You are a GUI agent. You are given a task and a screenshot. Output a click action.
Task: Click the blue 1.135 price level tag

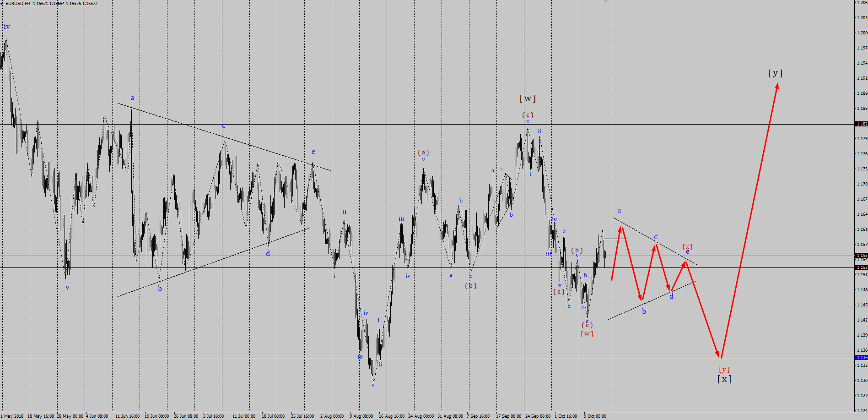(x=861, y=358)
